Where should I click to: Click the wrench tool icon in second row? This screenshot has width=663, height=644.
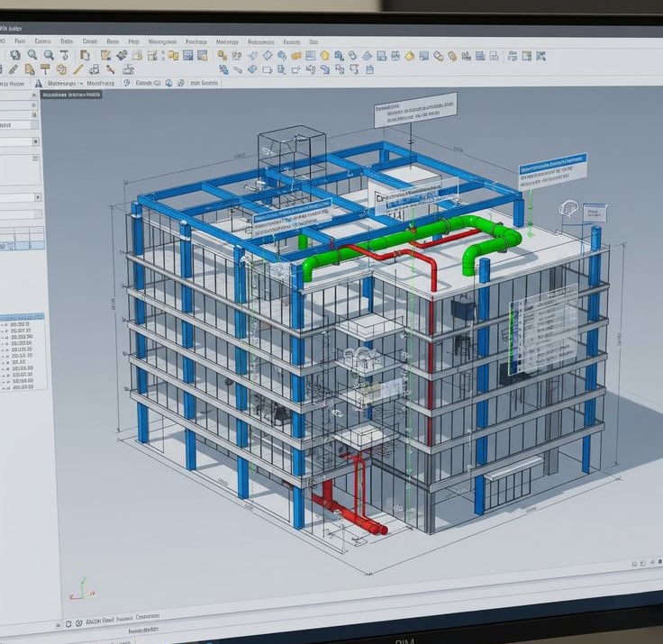click(x=111, y=69)
